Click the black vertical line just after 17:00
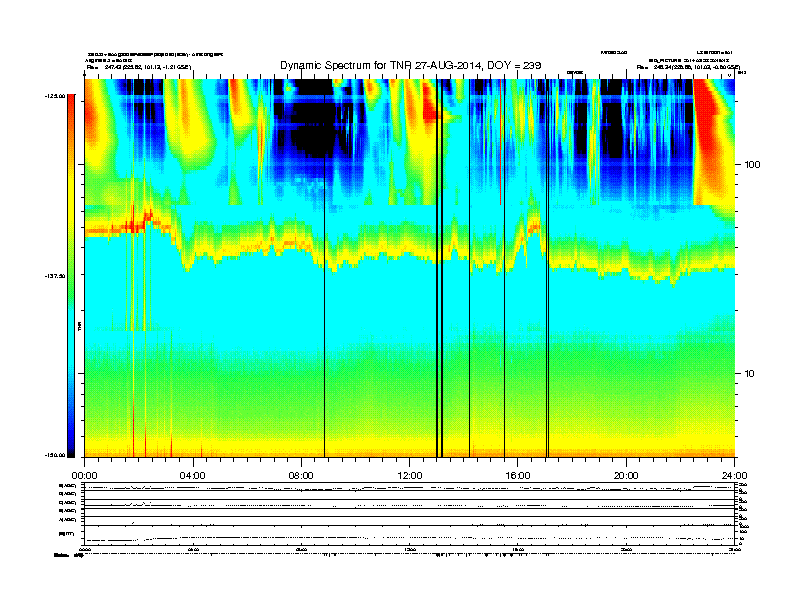 coord(548,268)
